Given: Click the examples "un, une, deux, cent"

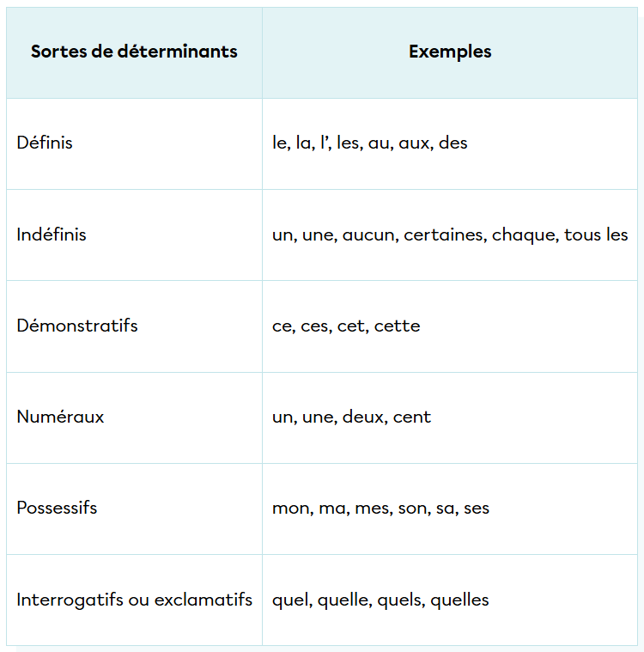Looking at the screenshot, I should pyautogui.click(x=351, y=417).
